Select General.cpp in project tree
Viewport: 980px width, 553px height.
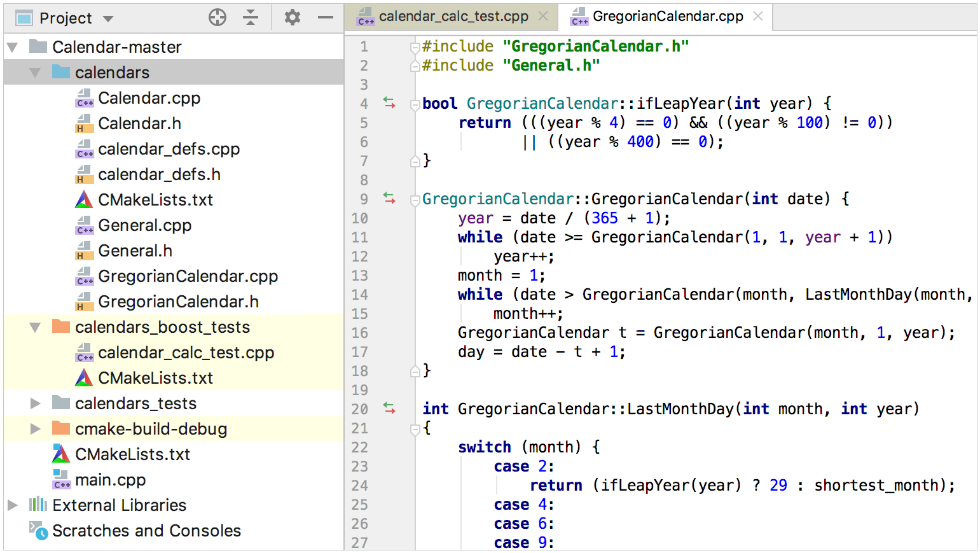(145, 225)
